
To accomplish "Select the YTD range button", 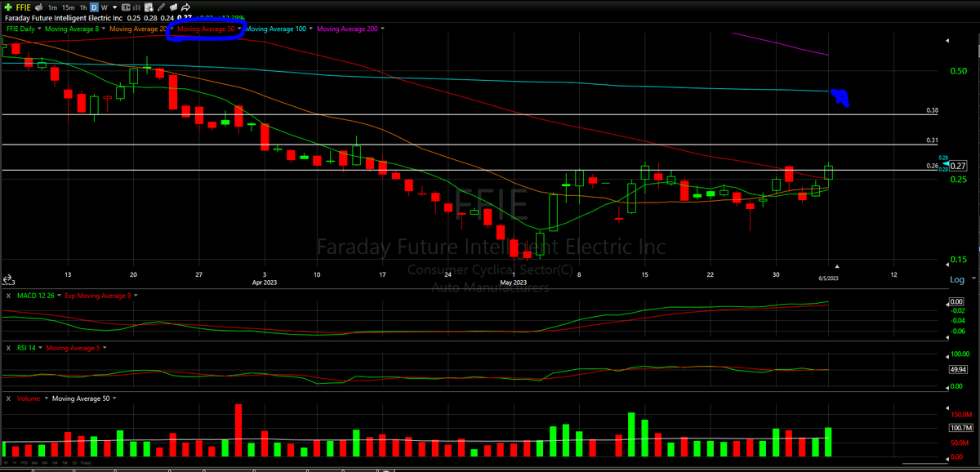I will click(24, 463).
